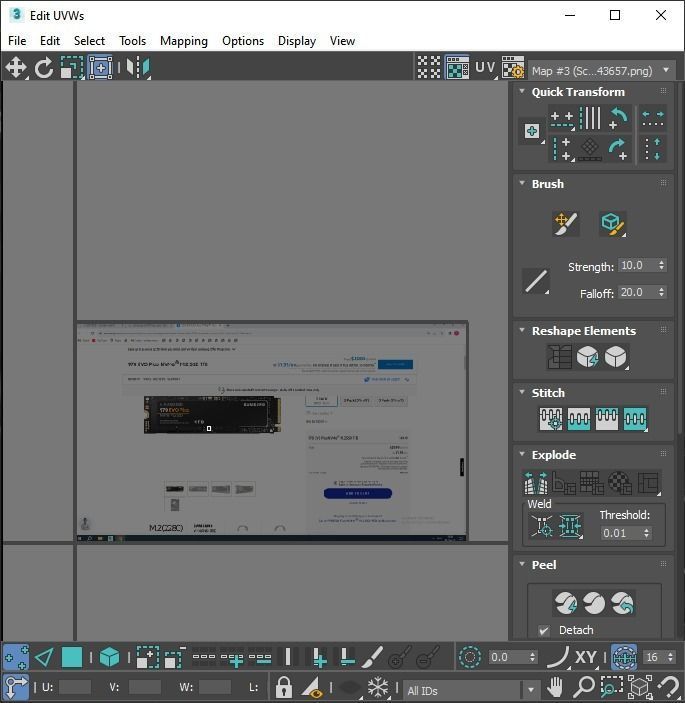This screenshot has height=703, width=685.
Task: Click the Reset Peel icon
Action: point(622,603)
